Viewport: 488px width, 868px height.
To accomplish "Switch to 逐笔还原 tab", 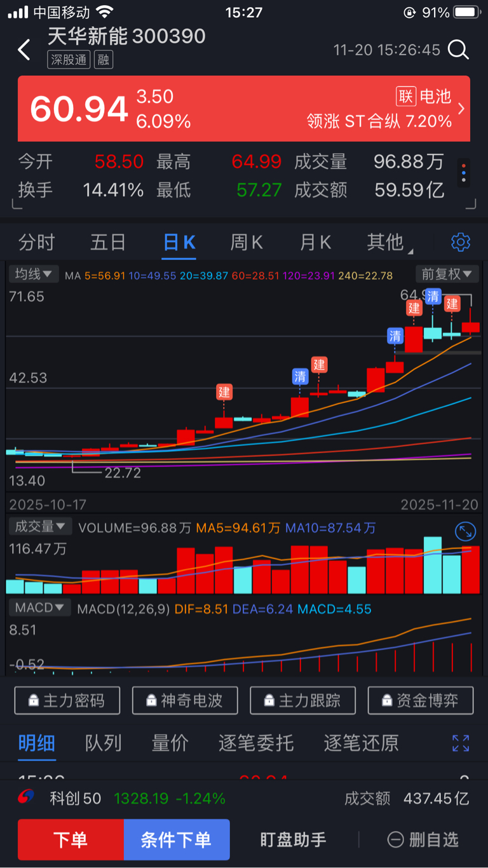I will pos(362,743).
